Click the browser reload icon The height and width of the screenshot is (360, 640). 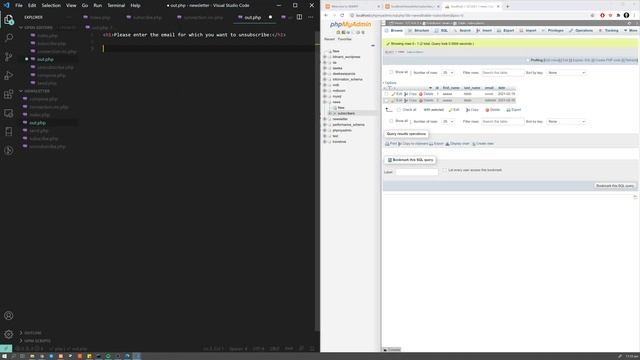click(342, 15)
